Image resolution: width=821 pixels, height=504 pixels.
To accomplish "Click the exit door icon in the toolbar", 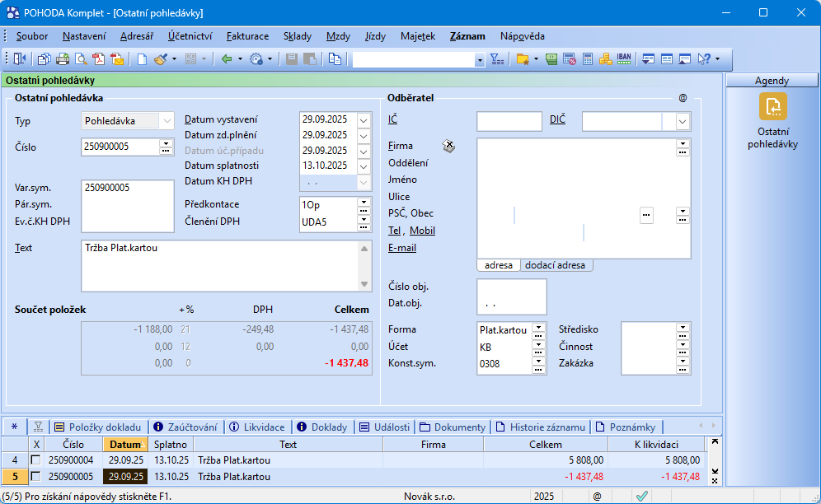I will pos(19,59).
